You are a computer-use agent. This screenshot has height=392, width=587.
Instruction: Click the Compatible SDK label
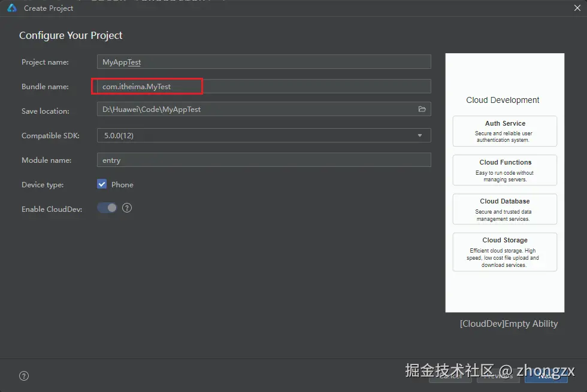[x=50, y=135]
